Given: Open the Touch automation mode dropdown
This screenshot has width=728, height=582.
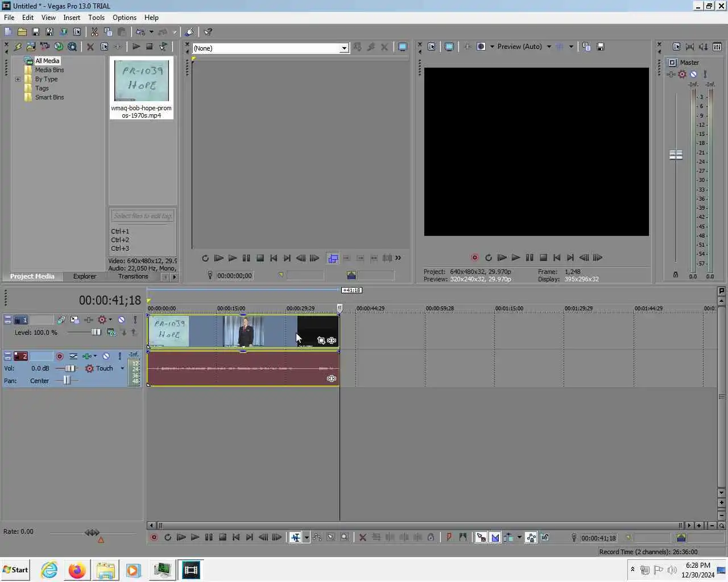Looking at the screenshot, I should [122, 368].
